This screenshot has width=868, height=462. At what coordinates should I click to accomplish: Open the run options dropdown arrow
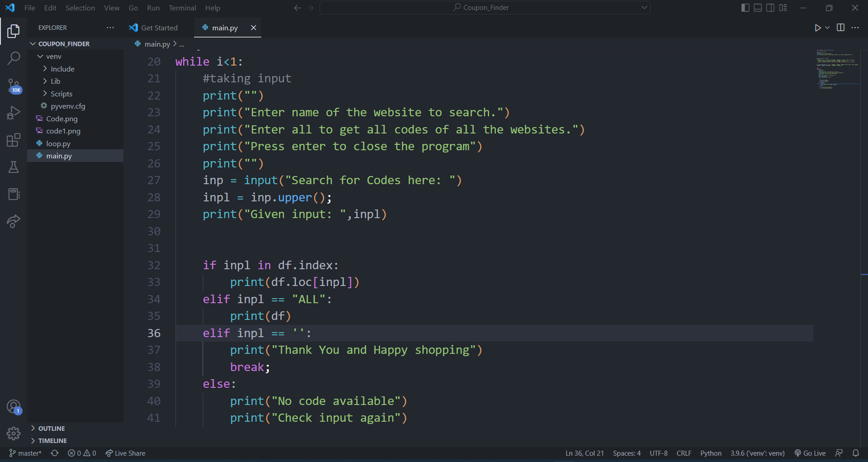pyautogui.click(x=827, y=28)
